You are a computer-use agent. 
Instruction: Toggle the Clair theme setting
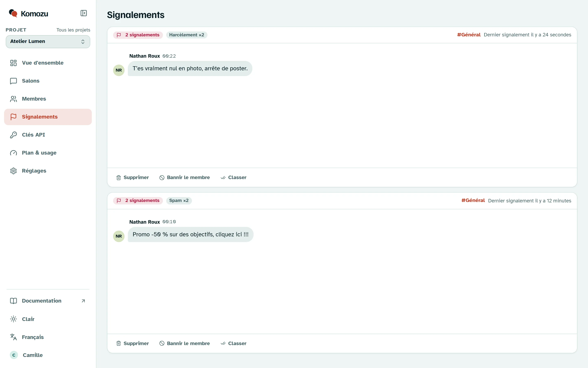point(48,319)
